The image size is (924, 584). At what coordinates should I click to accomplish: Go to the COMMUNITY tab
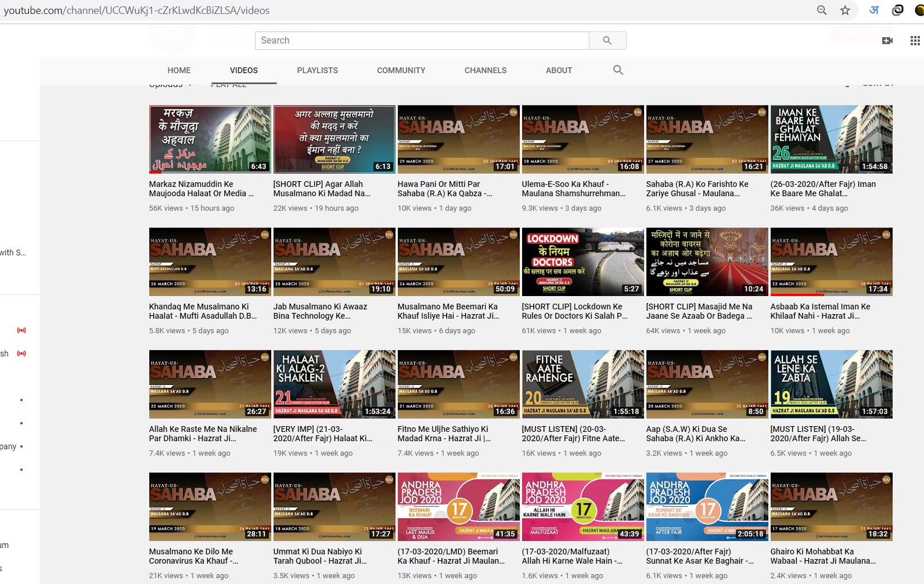[401, 70]
